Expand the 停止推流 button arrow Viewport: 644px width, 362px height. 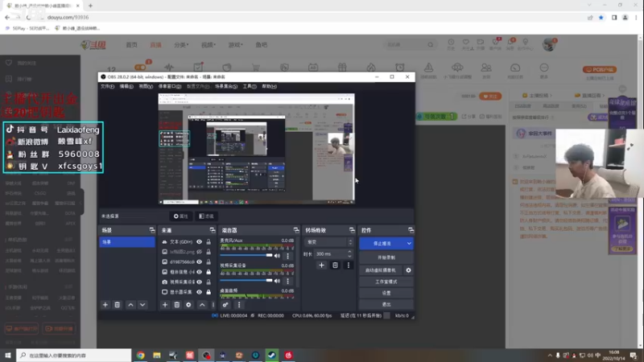(409, 244)
